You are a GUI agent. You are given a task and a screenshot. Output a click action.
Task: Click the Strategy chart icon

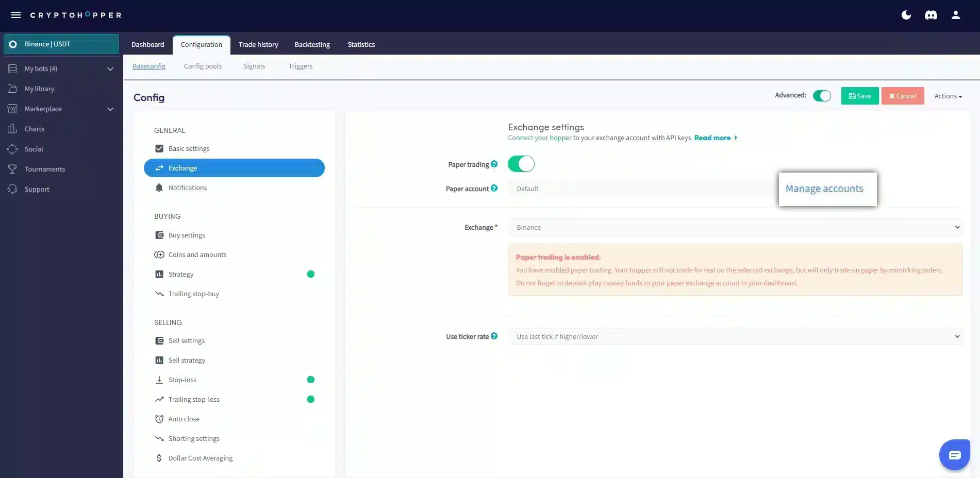pos(159,274)
